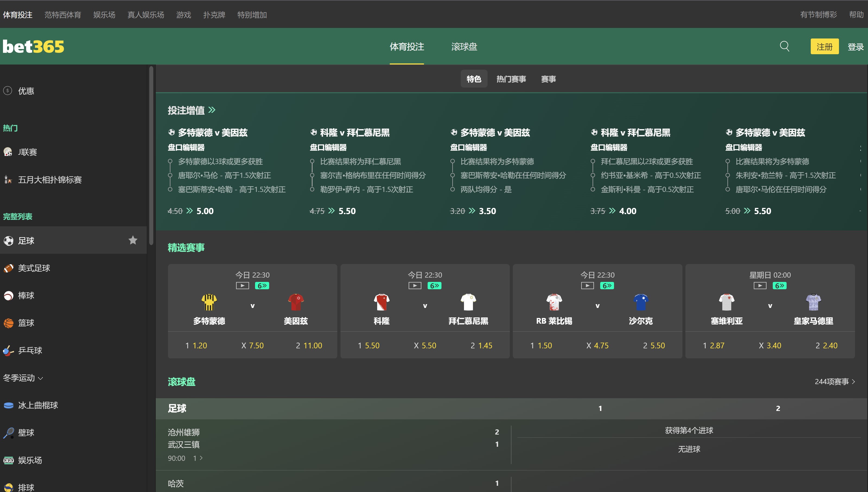The image size is (868, 492).
Task: Select the J联赛 league icon
Action: [x=8, y=152]
